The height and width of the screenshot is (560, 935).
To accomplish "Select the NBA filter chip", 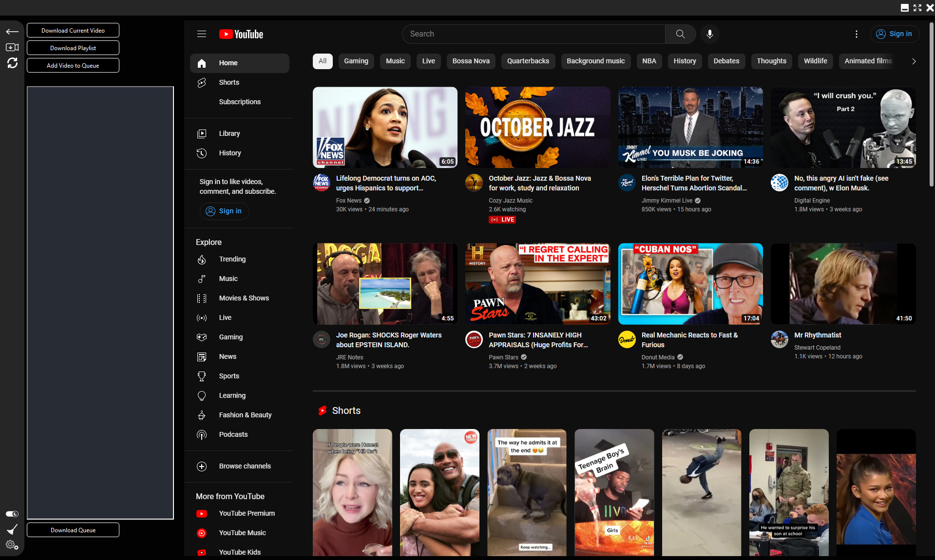I will 649,61.
